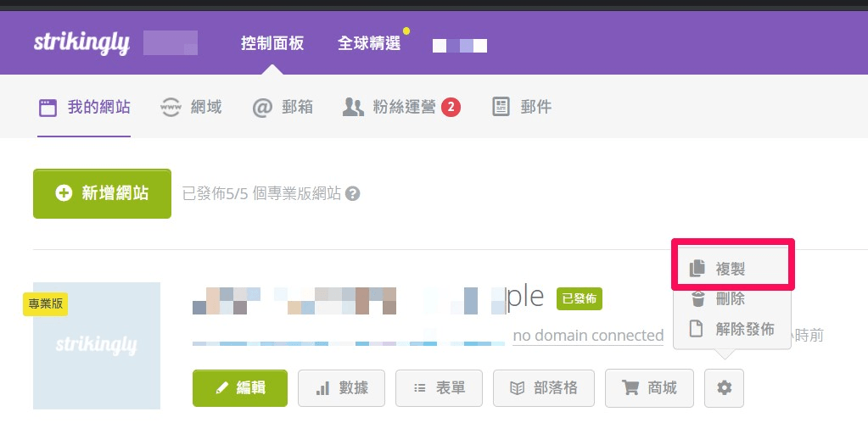Viewport: 868px width, 434px height.
Task: Switch to the 網域 tab
Action: tap(192, 107)
